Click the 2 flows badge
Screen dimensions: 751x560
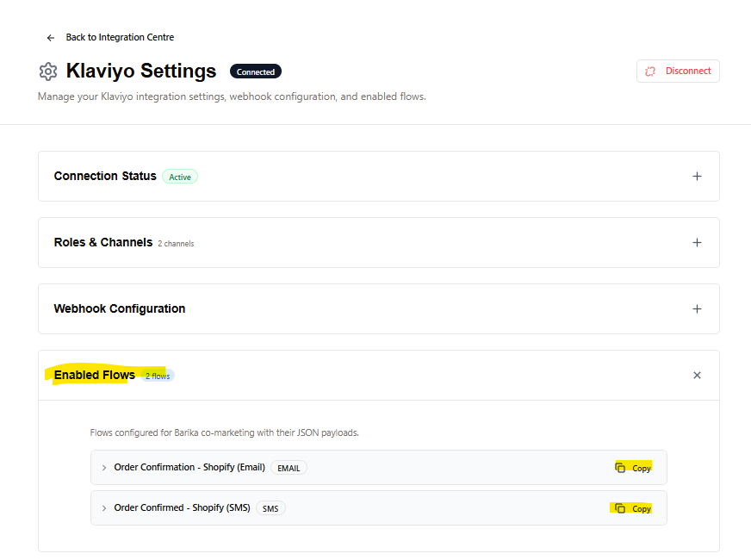[158, 376]
